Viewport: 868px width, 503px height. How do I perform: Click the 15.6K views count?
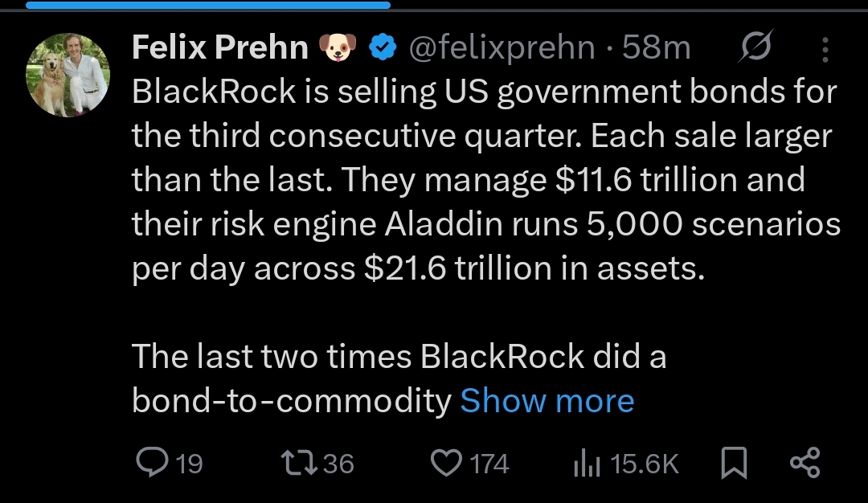[x=645, y=464]
